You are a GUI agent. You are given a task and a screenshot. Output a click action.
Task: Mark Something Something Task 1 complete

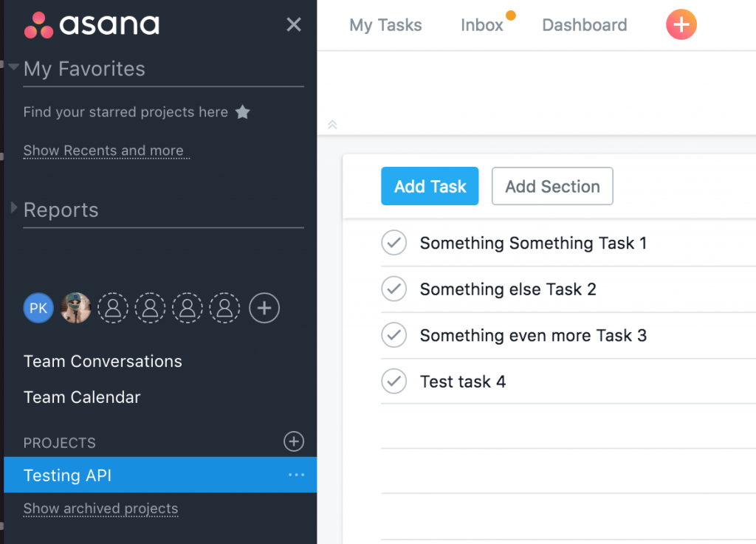coord(394,243)
